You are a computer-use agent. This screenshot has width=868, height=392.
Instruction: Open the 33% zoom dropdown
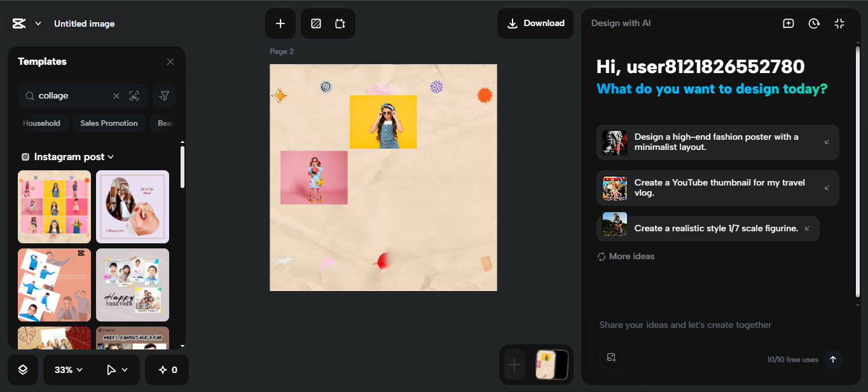(x=69, y=370)
